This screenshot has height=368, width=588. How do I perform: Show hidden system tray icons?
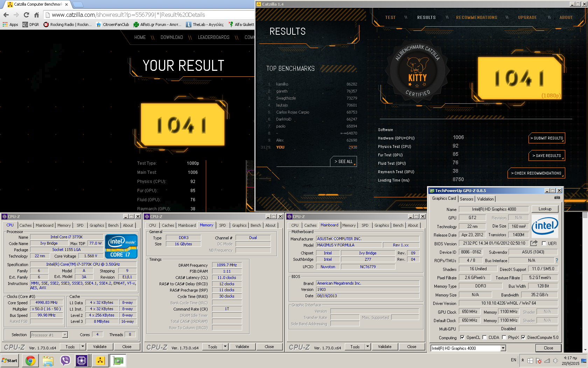pyautogui.click(x=523, y=360)
